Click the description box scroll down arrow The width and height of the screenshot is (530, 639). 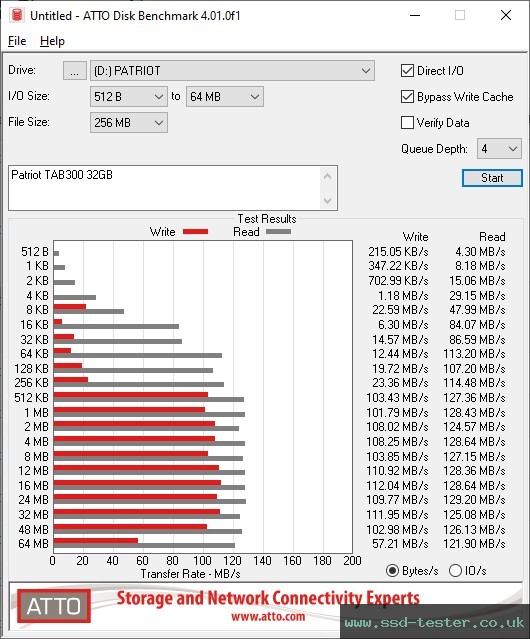328,200
